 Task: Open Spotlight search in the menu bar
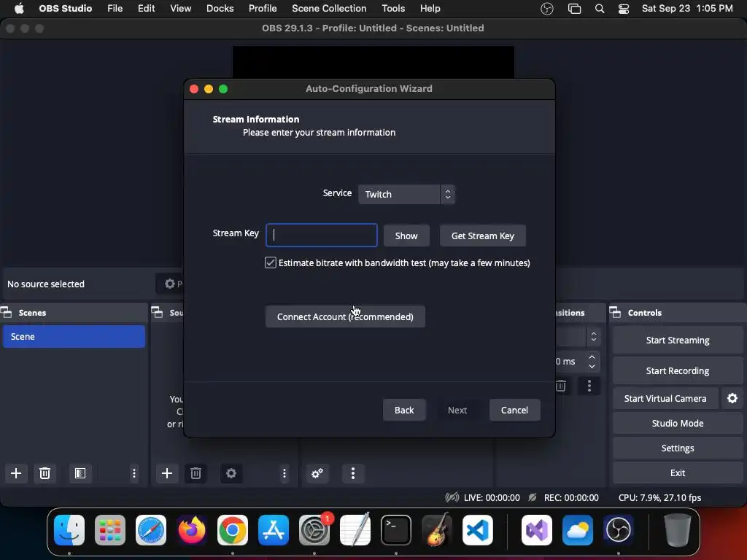pos(600,9)
